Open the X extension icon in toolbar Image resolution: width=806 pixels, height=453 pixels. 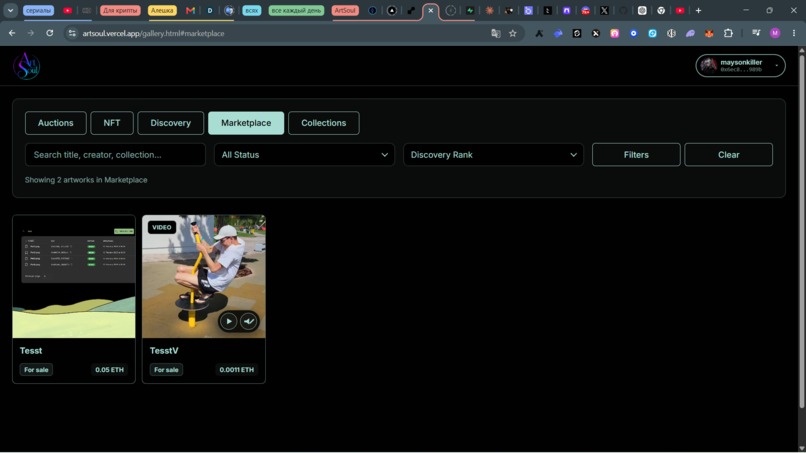pyautogui.click(x=595, y=33)
